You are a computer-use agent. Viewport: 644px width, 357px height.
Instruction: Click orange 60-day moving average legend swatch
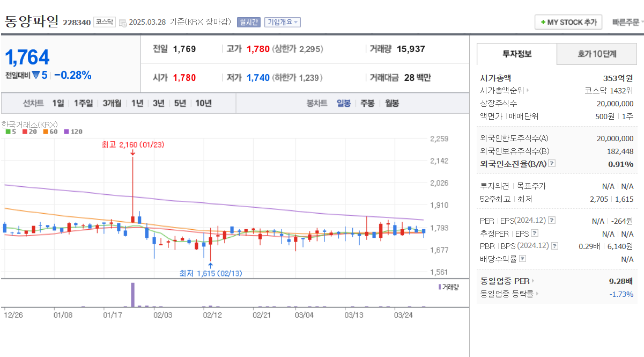[x=46, y=131]
